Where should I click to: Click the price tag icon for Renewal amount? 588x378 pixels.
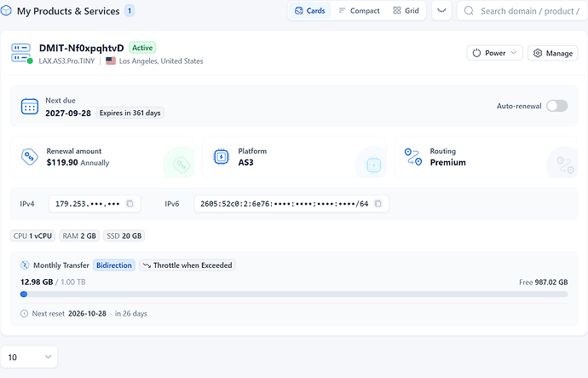(30, 157)
